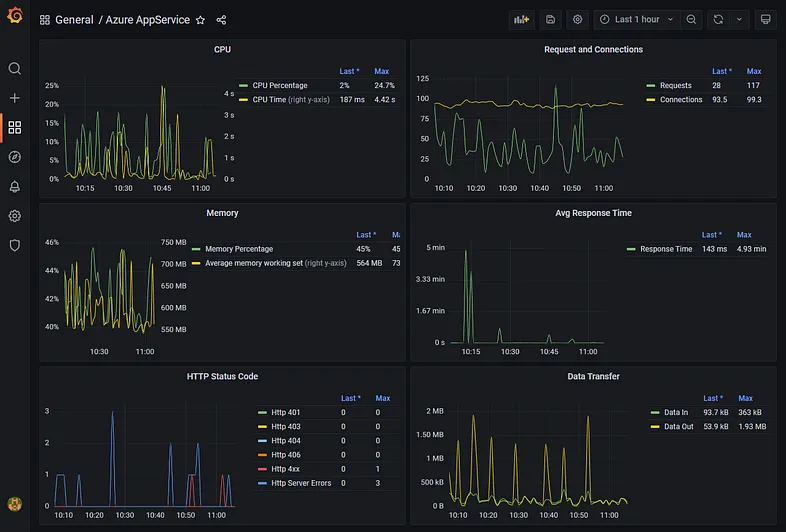The height and width of the screenshot is (532, 786).
Task: Open the CPU panel title menu
Action: click(222, 49)
